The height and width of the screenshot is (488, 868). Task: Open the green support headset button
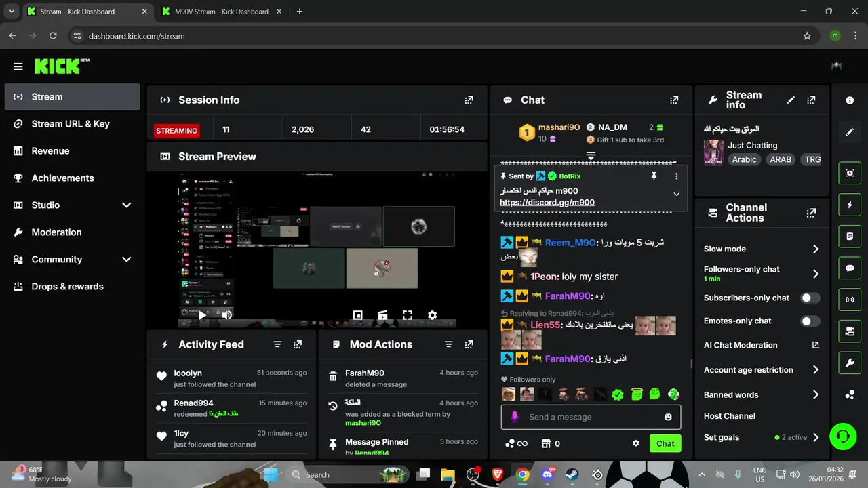[843, 436]
